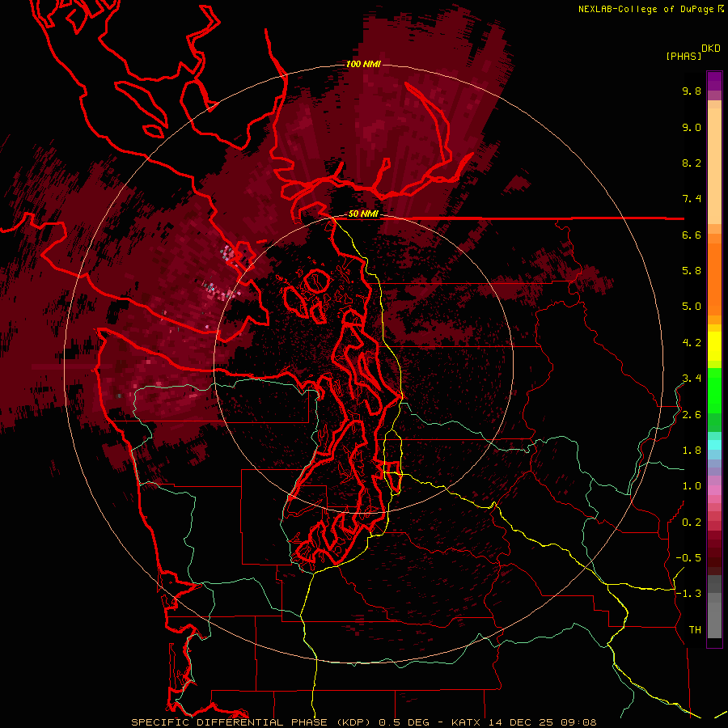Click the 3.4 value on the scale
728x728 pixels.
point(692,379)
